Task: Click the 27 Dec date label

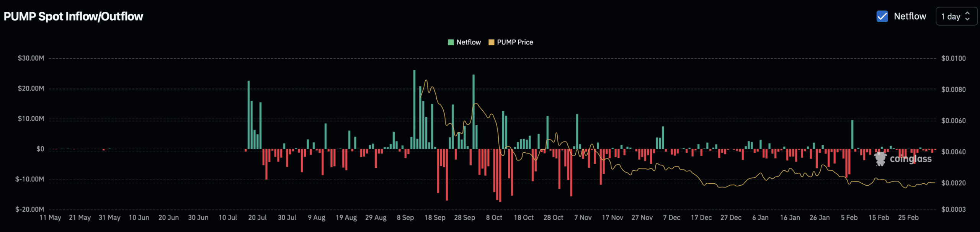Action: pyautogui.click(x=731, y=217)
